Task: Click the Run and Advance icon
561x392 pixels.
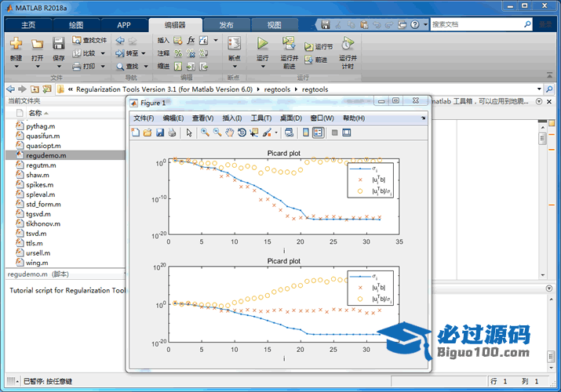Action: (x=289, y=43)
